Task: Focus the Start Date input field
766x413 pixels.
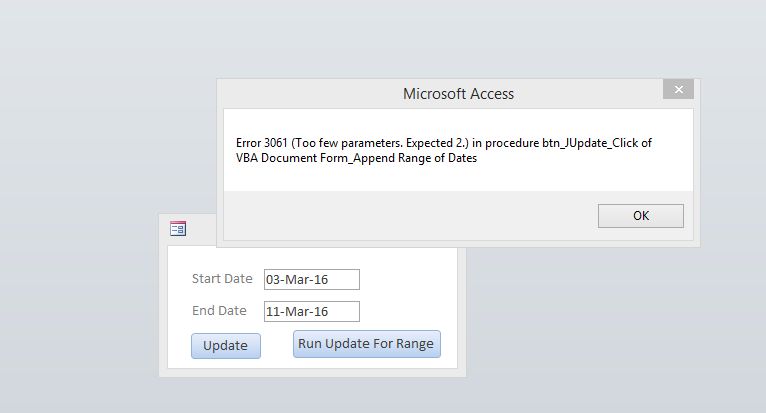Action: pos(312,280)
